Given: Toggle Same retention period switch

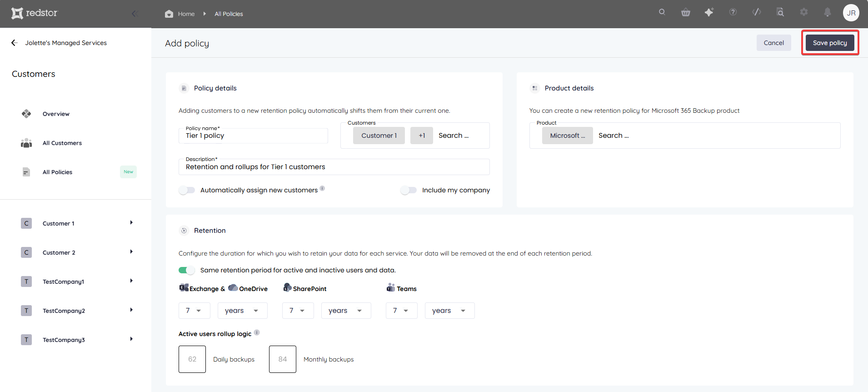Looking at the screenshot, I should [x=187, y=270].
